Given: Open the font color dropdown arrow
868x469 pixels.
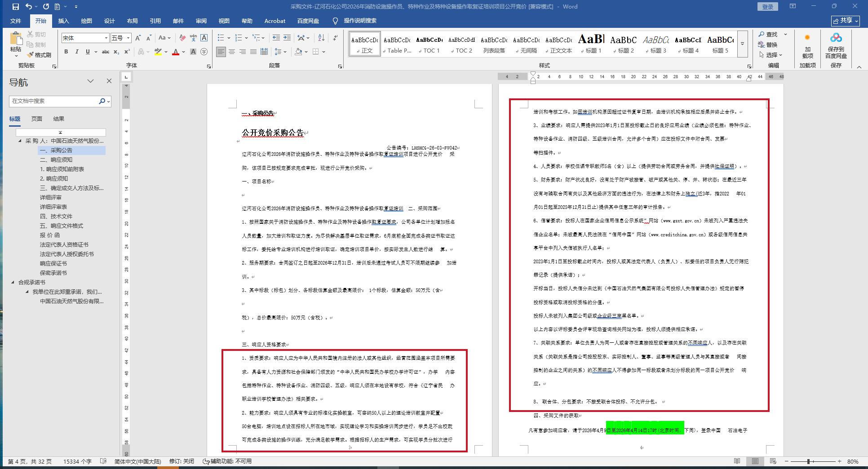Looking at the screenshot, I should tap(183, 52).
